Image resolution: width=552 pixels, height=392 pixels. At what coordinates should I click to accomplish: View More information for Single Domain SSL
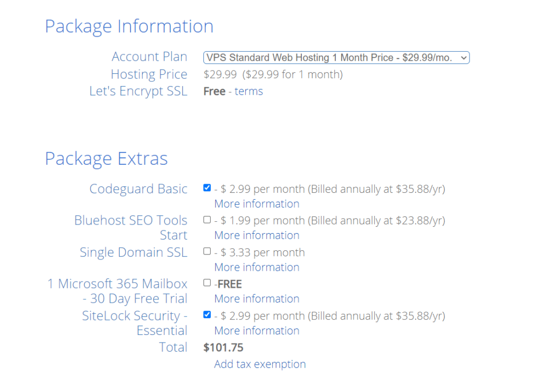click(257, 268)
